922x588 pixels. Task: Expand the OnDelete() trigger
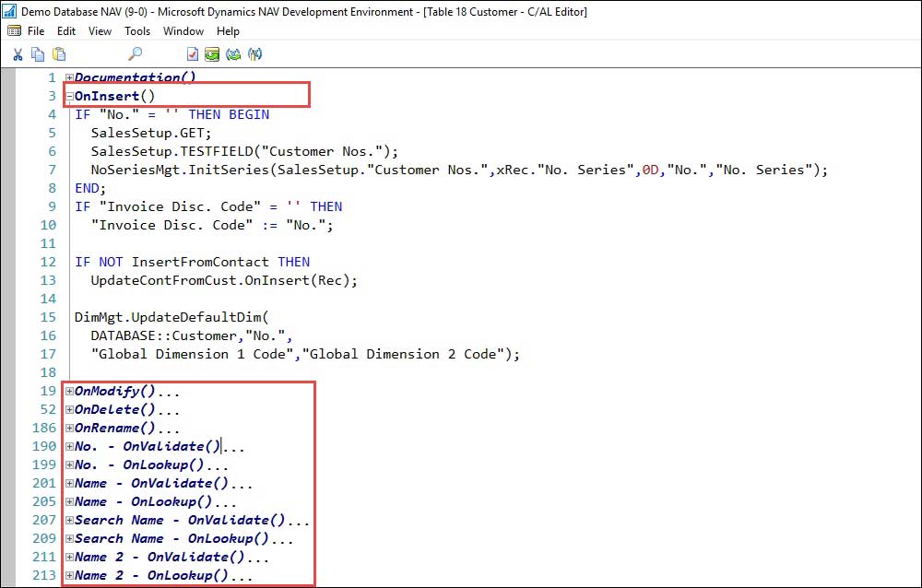click(x=69, y=410)
